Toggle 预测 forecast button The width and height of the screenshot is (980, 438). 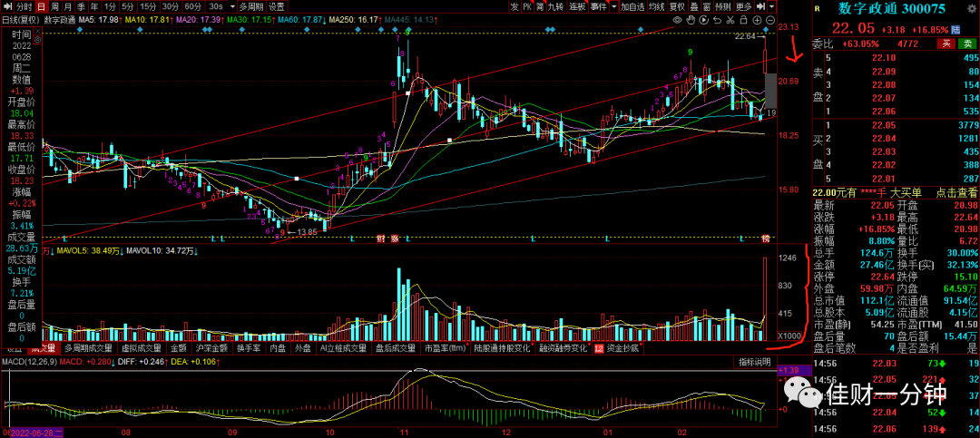pyautogui.click(x=723, y=7)
